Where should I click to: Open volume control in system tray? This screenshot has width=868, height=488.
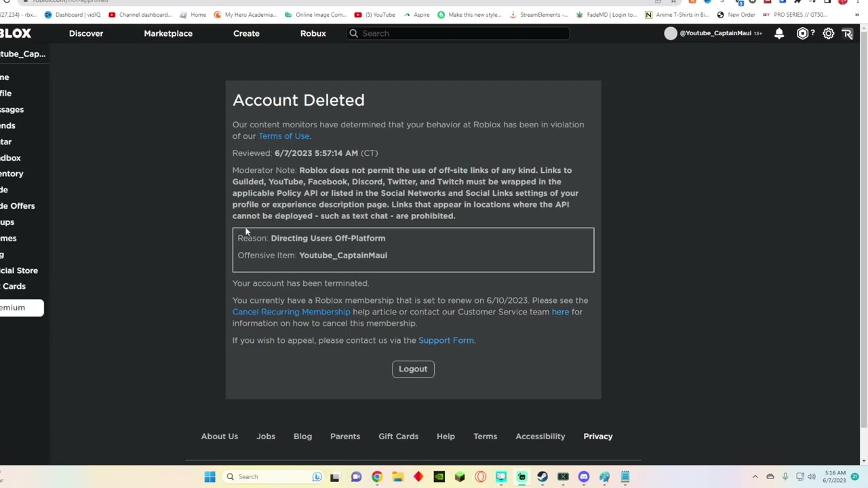tap(812, 476)
